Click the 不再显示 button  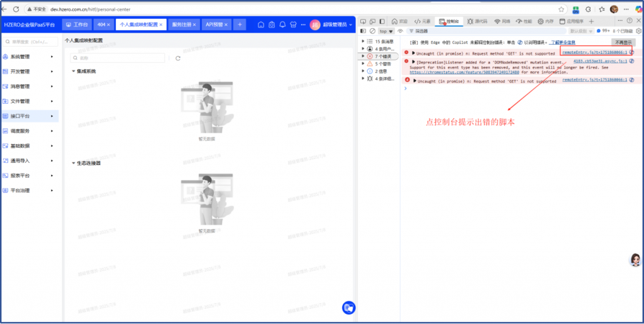(623, 42)
